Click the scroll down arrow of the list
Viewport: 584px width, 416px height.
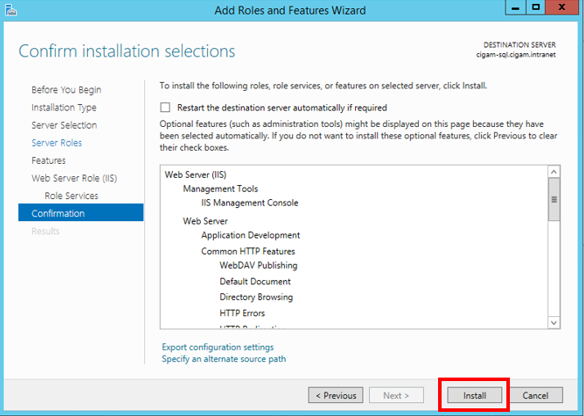tap(554, 323)
